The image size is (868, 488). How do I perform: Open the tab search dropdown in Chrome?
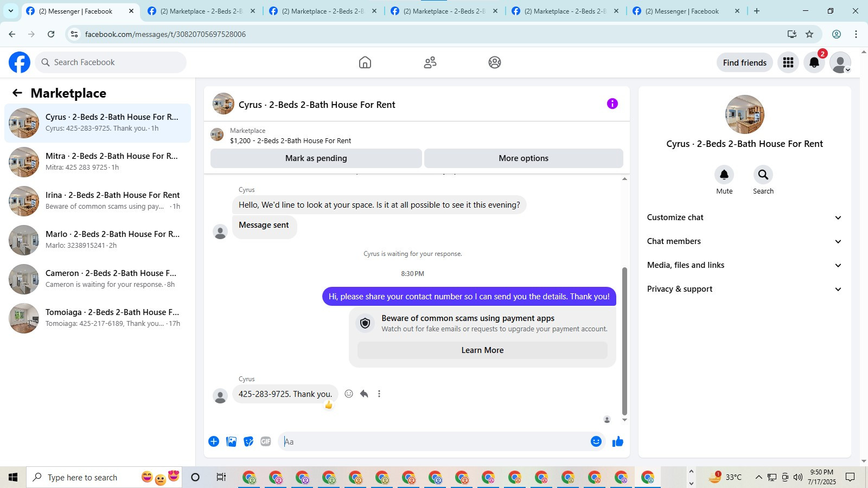click(10, 11)
